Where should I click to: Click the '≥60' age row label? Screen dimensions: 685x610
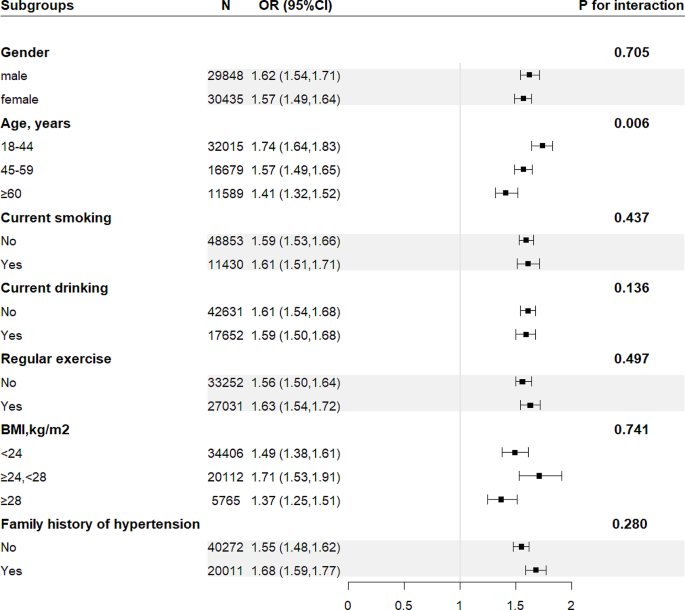click(11, 194)
